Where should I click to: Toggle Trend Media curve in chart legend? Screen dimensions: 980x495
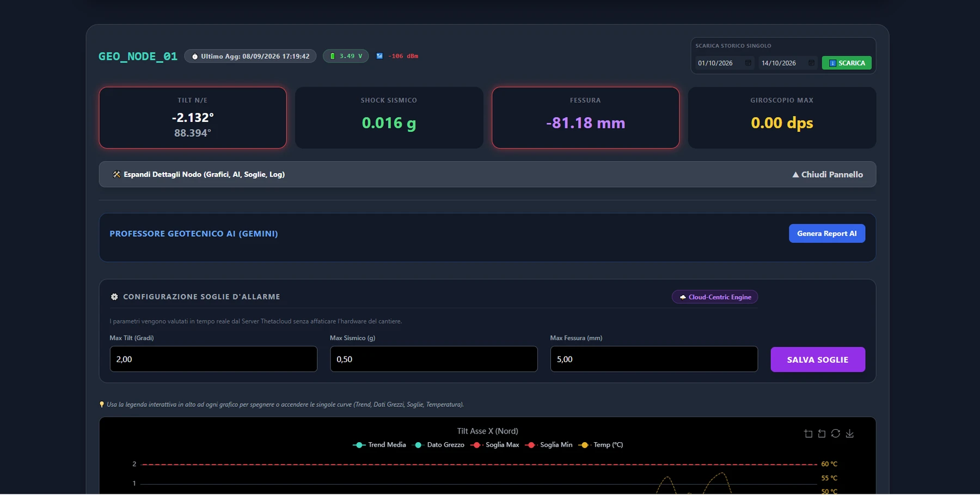379,445
